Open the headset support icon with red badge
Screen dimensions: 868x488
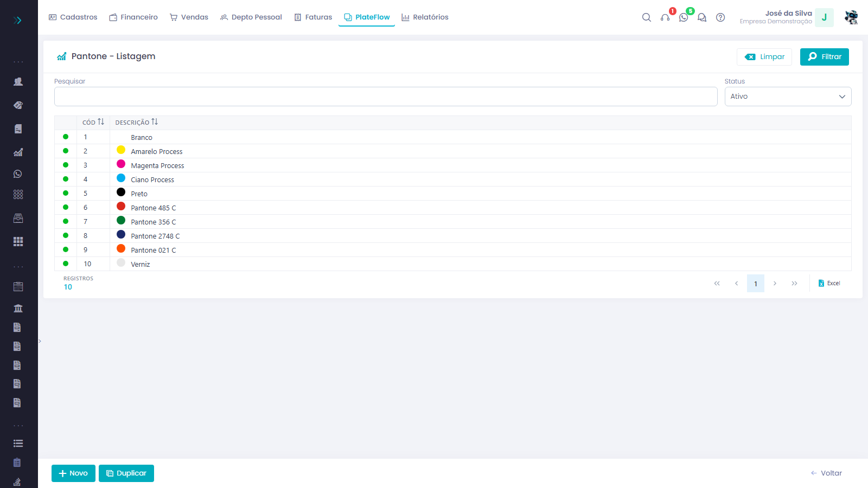(665, 17)
